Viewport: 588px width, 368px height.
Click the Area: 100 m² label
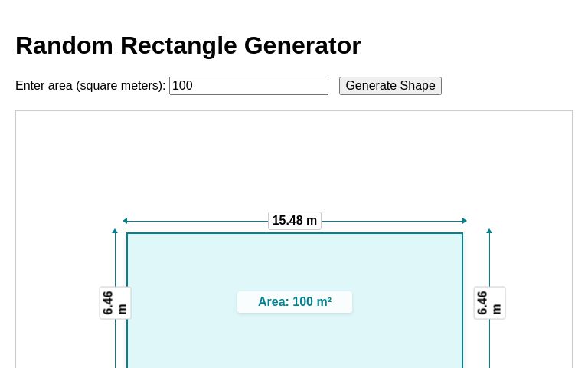295,302
